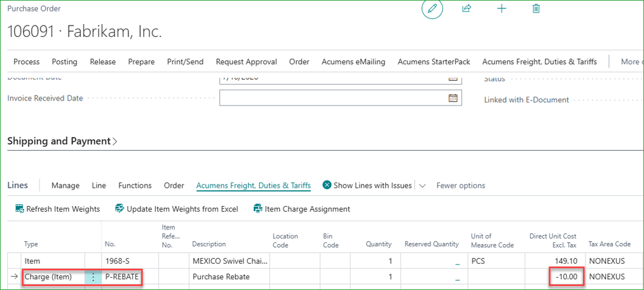Click the plus icon to create new order

tap(502, 9)
